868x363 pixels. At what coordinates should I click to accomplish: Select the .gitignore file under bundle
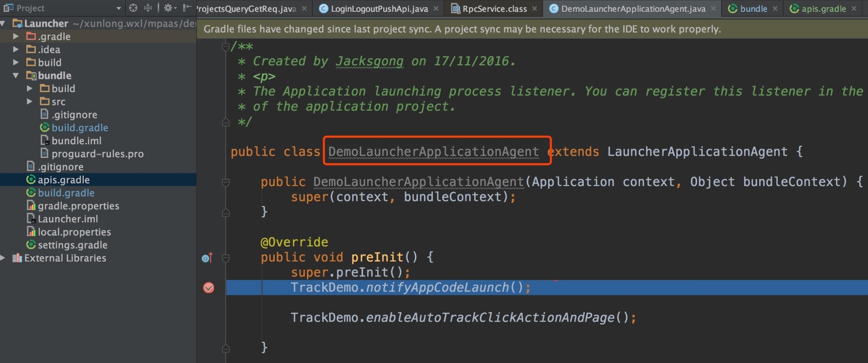click(74, 115)
